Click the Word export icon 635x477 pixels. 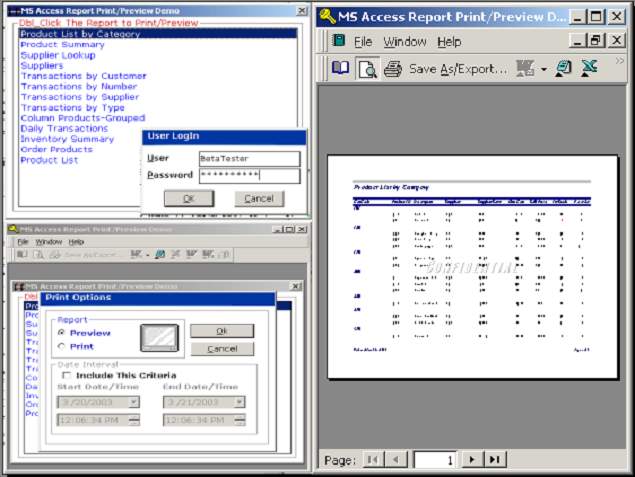pyautogui.click(x=564, y=69)
